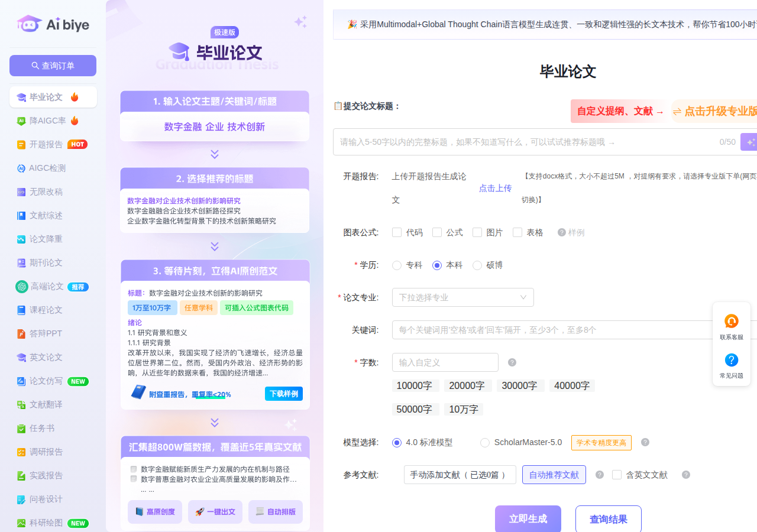Click the help icon after 含英文文献
Viewport: 757px width, 532px height.
coord(686,475)
